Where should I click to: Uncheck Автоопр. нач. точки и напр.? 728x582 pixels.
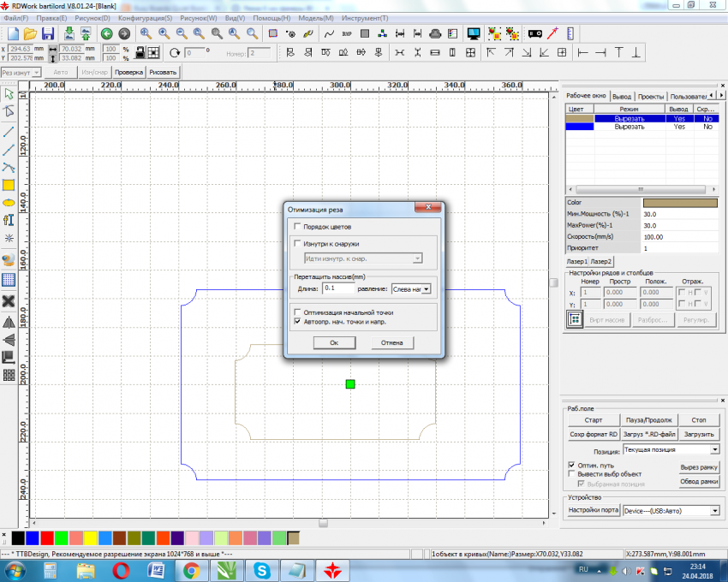click(296, 322)
